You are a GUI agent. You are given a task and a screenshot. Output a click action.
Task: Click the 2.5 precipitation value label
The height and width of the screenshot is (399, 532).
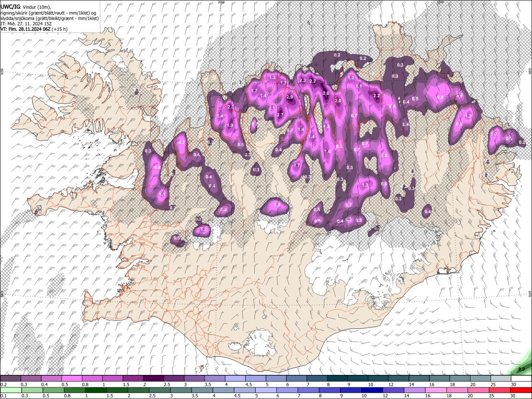tap(231, 107)
